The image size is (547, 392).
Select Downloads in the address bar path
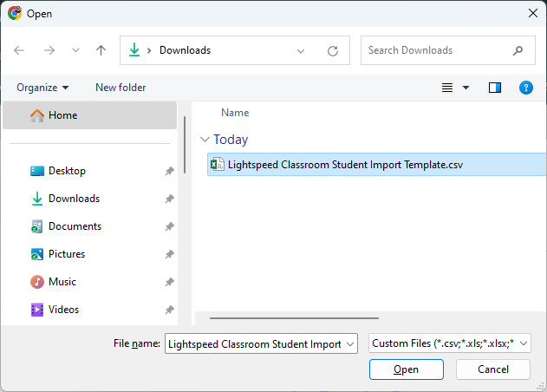(x=185, y=50)
